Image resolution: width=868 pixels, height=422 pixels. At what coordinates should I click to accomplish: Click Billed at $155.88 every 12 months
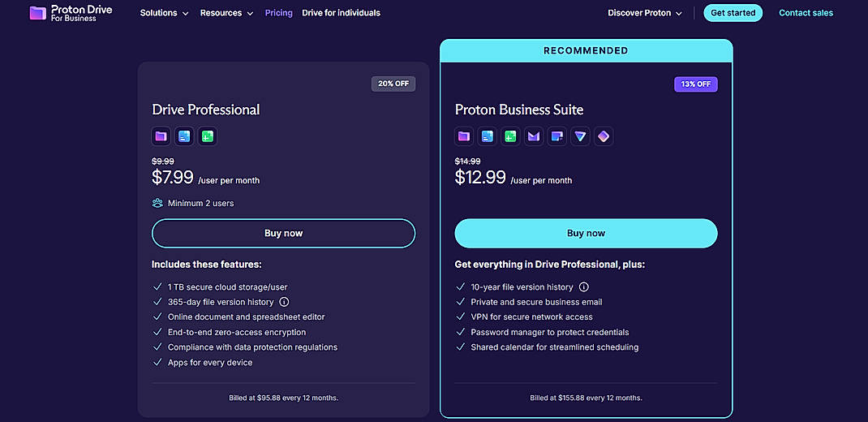(x=587, y=398)
